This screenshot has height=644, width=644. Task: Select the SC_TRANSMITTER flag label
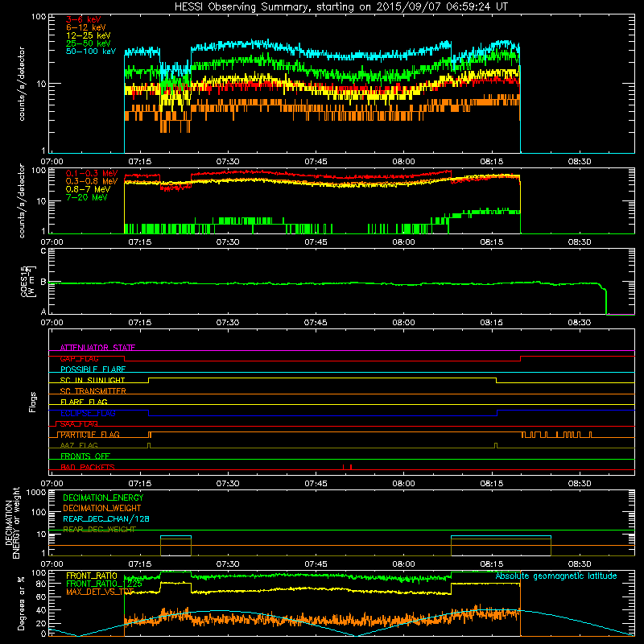pyautogui.click(x=93, y=391)
